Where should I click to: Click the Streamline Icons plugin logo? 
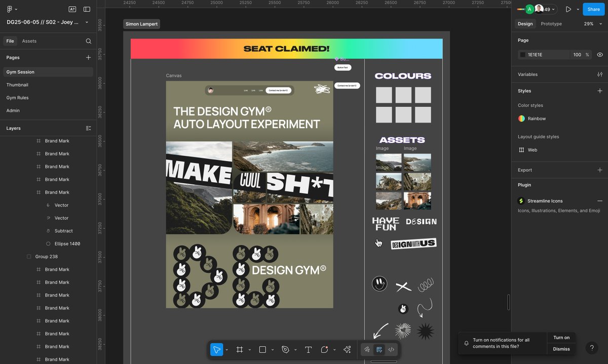(x=521, y=201)
